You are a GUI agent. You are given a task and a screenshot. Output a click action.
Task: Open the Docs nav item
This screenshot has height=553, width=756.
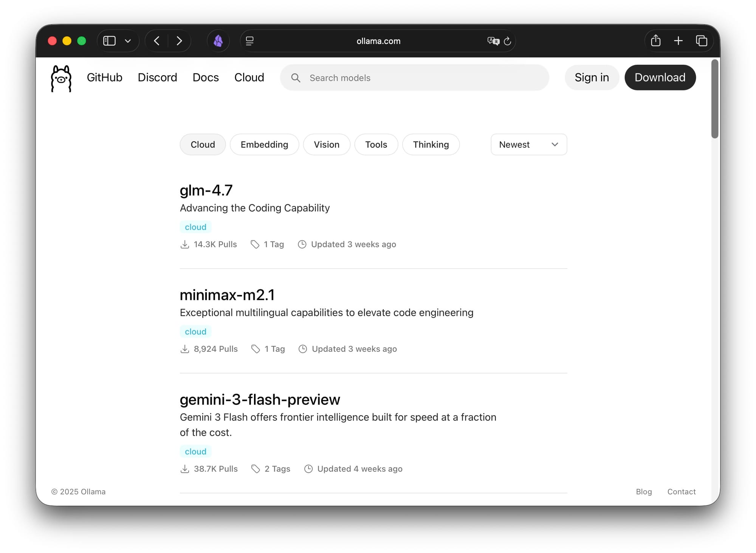[206, 78]
